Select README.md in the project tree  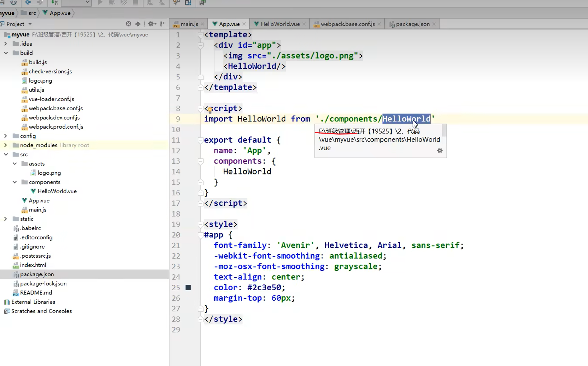[36, 293]
